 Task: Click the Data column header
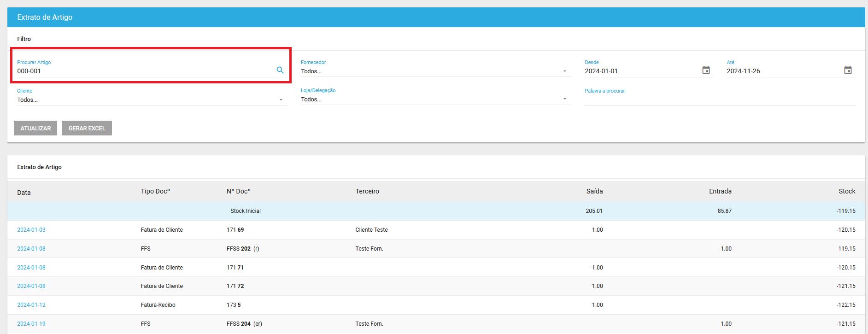click(24, 193)
